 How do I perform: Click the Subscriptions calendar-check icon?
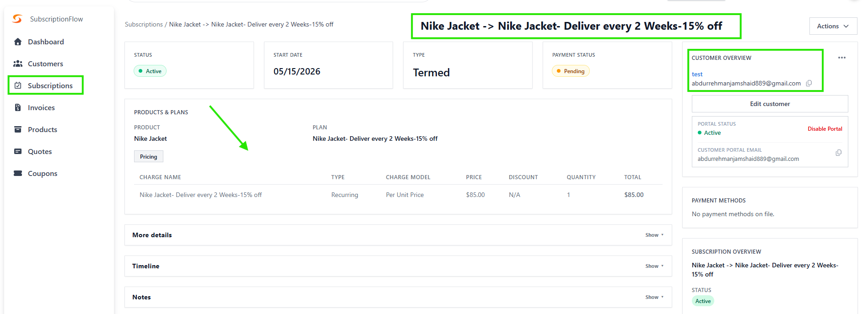(x=18, y=85)
